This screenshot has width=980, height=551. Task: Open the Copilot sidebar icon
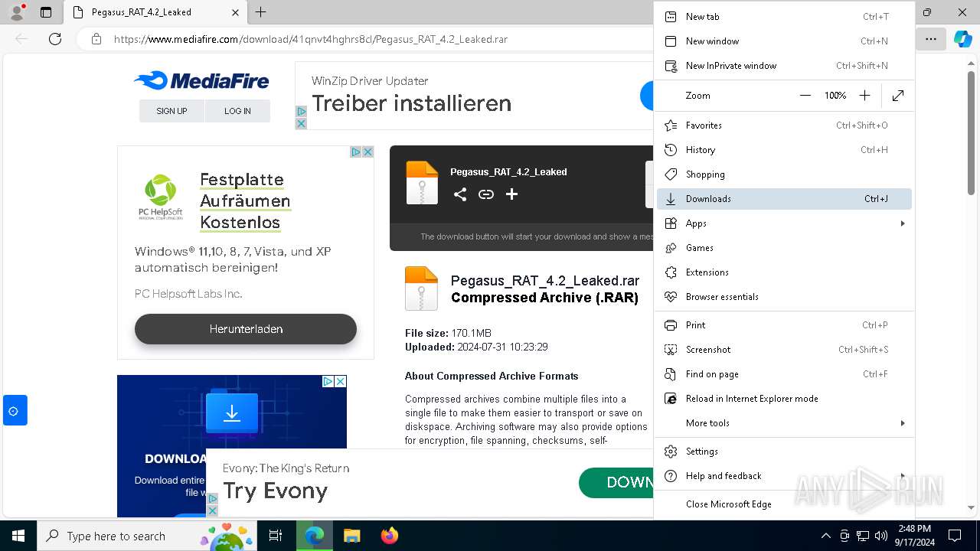pyautogui.click(x=962, y=39)
